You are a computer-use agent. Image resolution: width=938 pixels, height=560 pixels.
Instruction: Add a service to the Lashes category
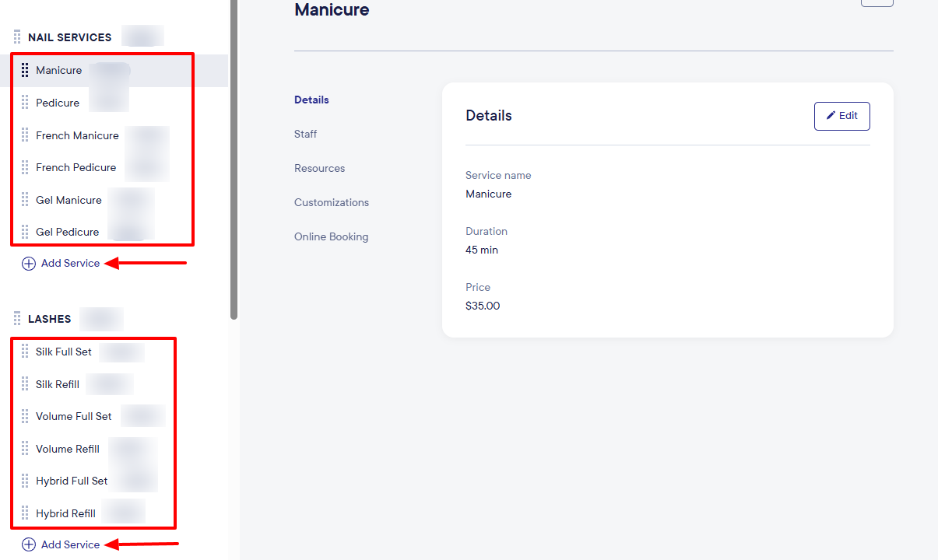click(70, 545)
